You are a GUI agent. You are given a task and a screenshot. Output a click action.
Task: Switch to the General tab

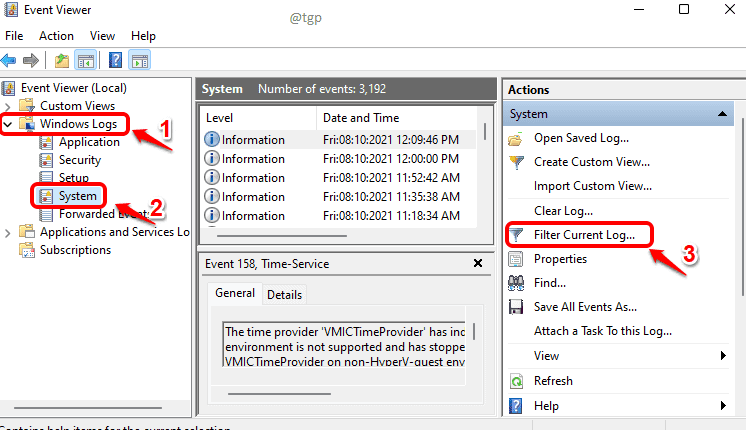click(235, 293)
